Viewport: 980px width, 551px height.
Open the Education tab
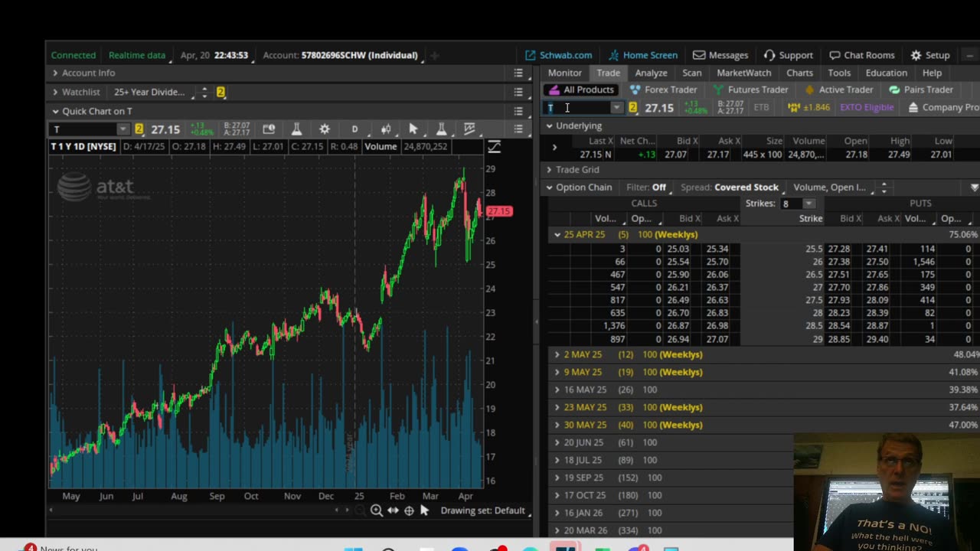tap(887, 73)
